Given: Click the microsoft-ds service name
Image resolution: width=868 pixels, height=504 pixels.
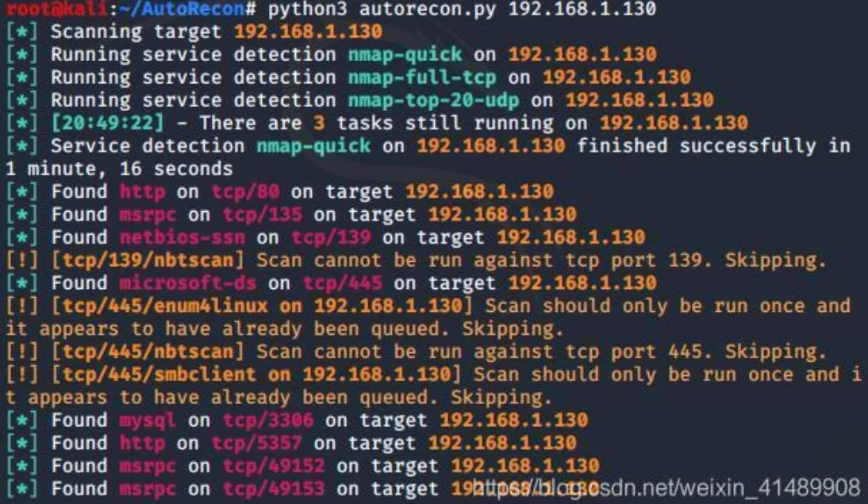Looking at the screenshot, I should 188,283.
